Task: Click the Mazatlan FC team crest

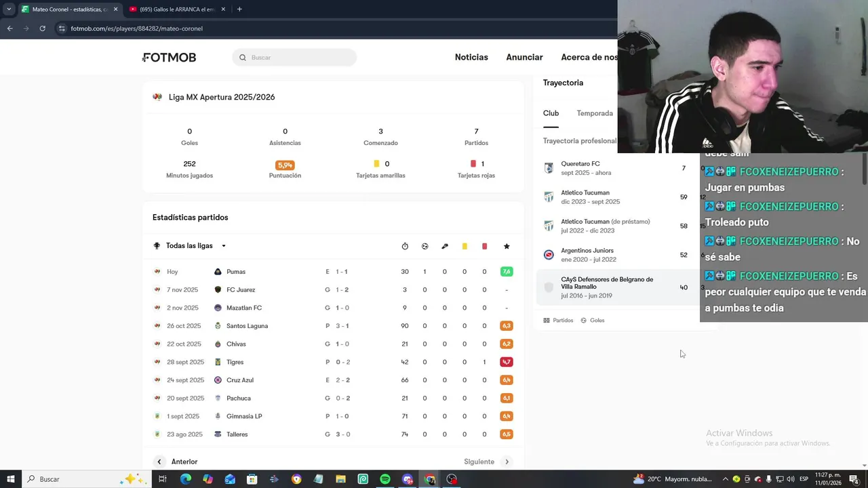Action: [x=218, y=308]
